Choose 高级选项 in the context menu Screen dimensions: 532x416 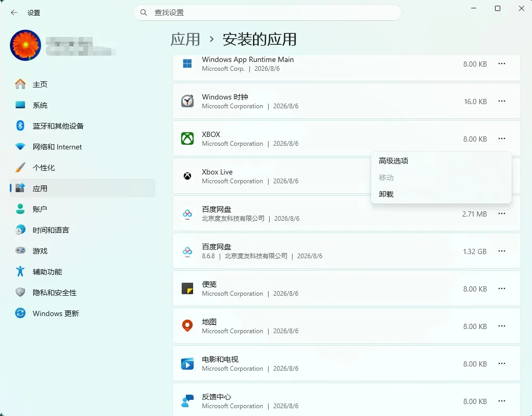pos(441,161)
